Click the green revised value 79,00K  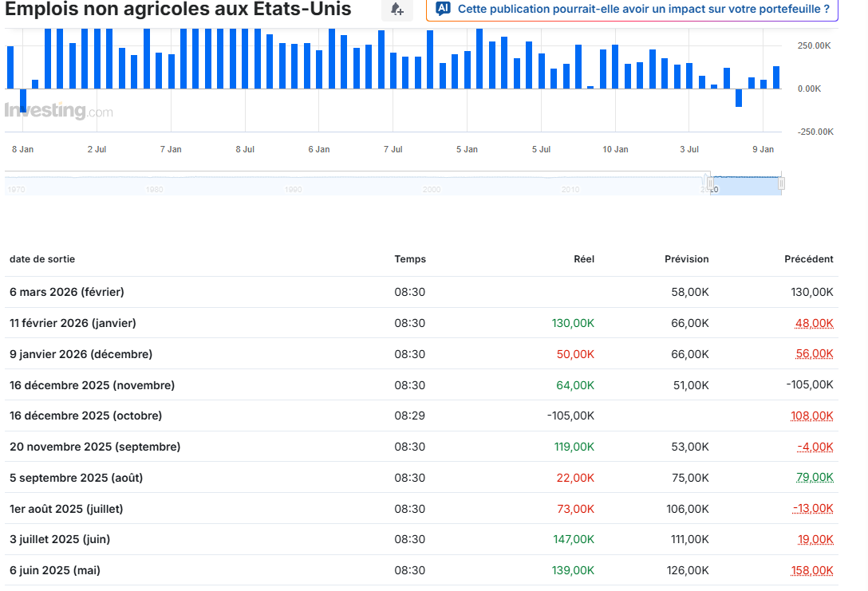(x=815, y=477)
